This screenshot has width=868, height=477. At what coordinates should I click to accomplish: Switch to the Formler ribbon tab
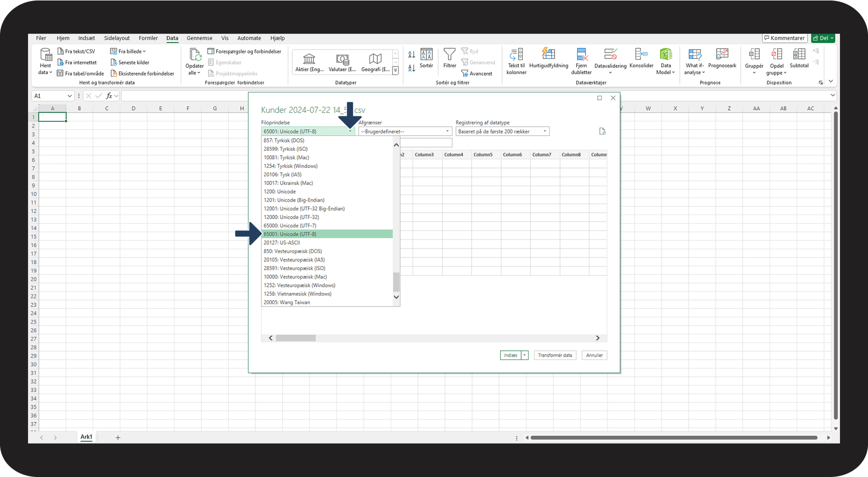[148, 38]
